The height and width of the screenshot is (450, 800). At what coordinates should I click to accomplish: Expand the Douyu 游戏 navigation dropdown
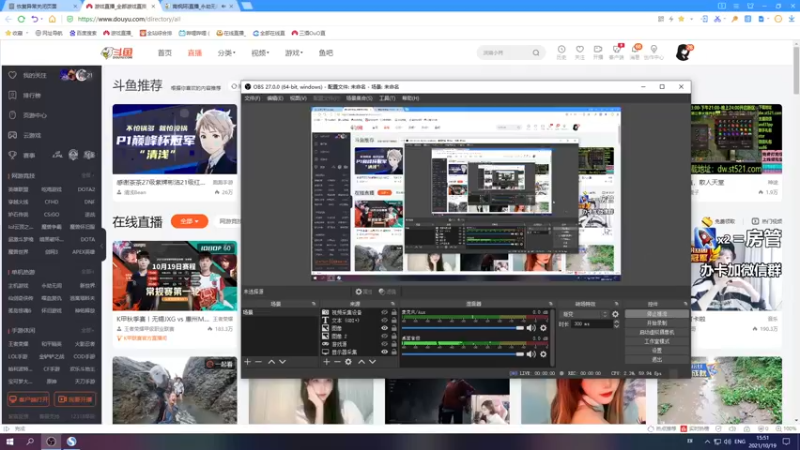tap(294, 53)
